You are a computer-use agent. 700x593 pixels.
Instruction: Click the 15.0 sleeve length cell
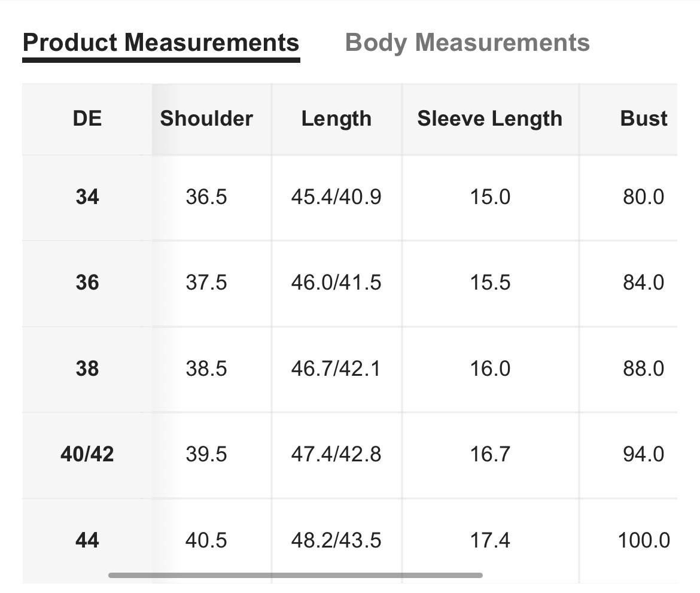click(490, 197)
